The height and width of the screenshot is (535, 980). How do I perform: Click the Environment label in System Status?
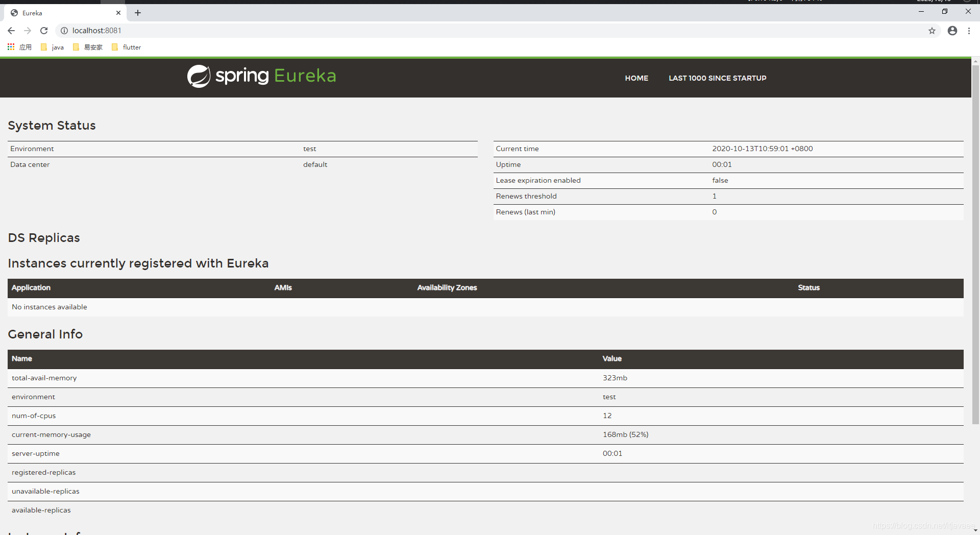click(x=32, y=149)
